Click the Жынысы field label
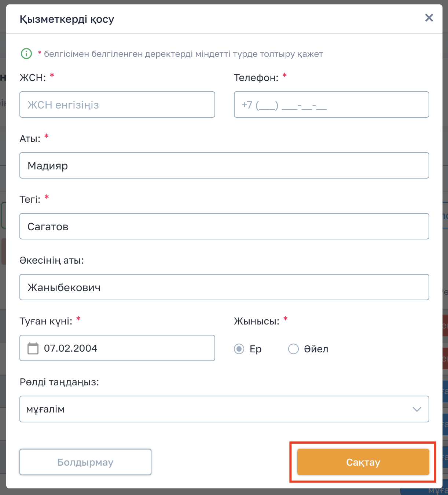 (257, 321)
